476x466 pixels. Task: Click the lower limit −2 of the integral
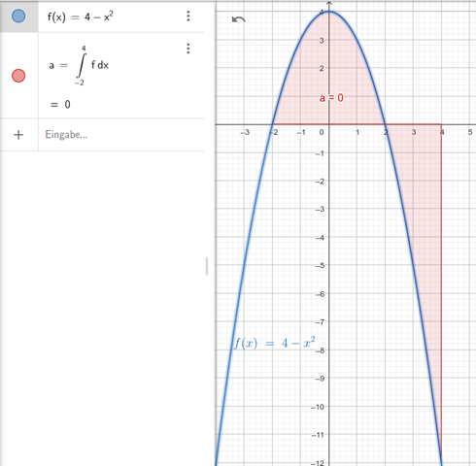tap(79, 83)
